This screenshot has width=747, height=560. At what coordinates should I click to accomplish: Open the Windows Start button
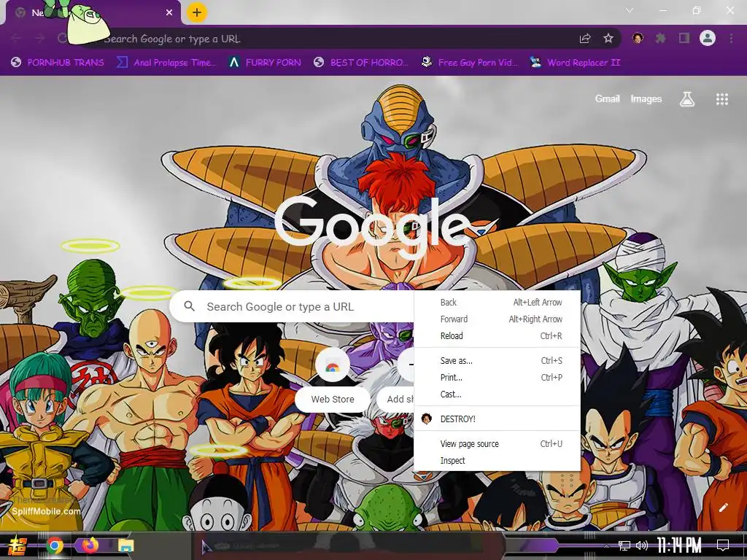(x=18, y=545)
